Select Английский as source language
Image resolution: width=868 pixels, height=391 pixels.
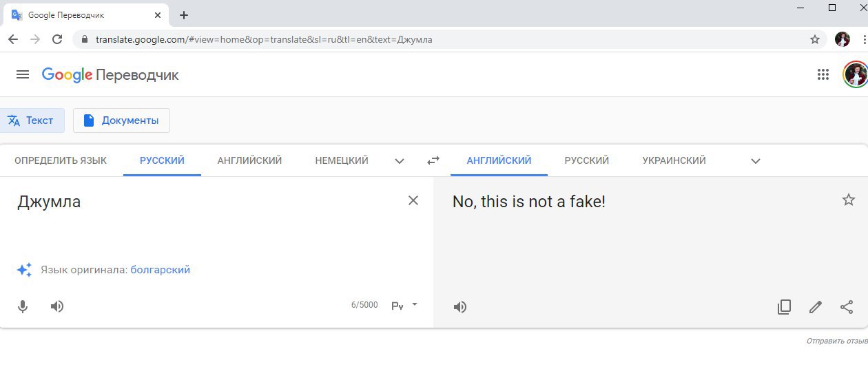250,160
